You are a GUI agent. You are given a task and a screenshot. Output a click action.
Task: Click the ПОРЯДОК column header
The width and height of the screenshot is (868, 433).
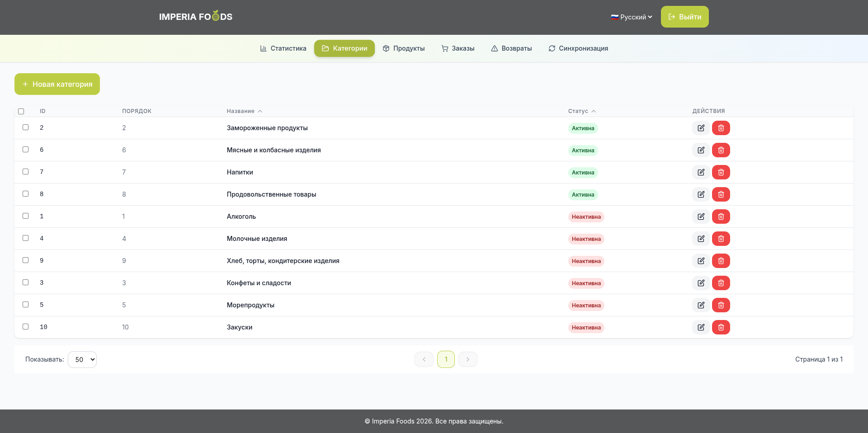pyautogui.click(x=137, y=111)
